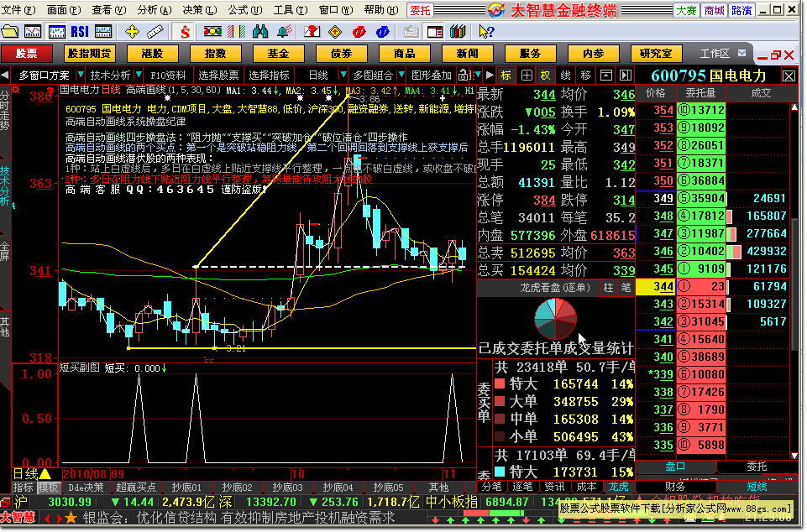This screenshot has height=532, width=807.
Task: Click the 股指期货 category button
Action: 89,54
